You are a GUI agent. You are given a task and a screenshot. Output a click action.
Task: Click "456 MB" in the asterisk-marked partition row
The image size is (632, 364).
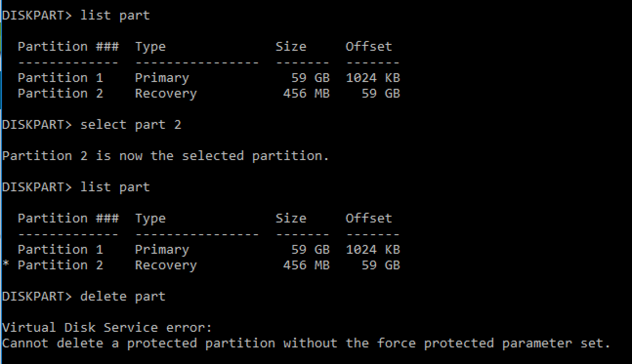pyautogui.click(x=306, y=265)
